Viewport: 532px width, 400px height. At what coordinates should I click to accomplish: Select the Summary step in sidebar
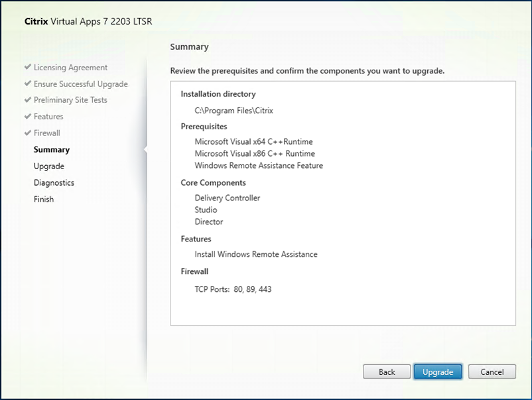click(x=52, y=150)
